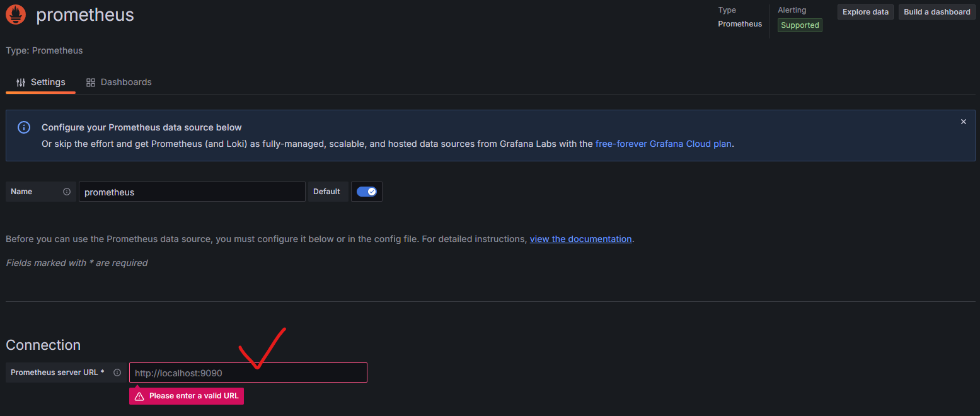The image size is (980, 416).
Task: Dismiss the configuration info banner
Action: point(963,121)
